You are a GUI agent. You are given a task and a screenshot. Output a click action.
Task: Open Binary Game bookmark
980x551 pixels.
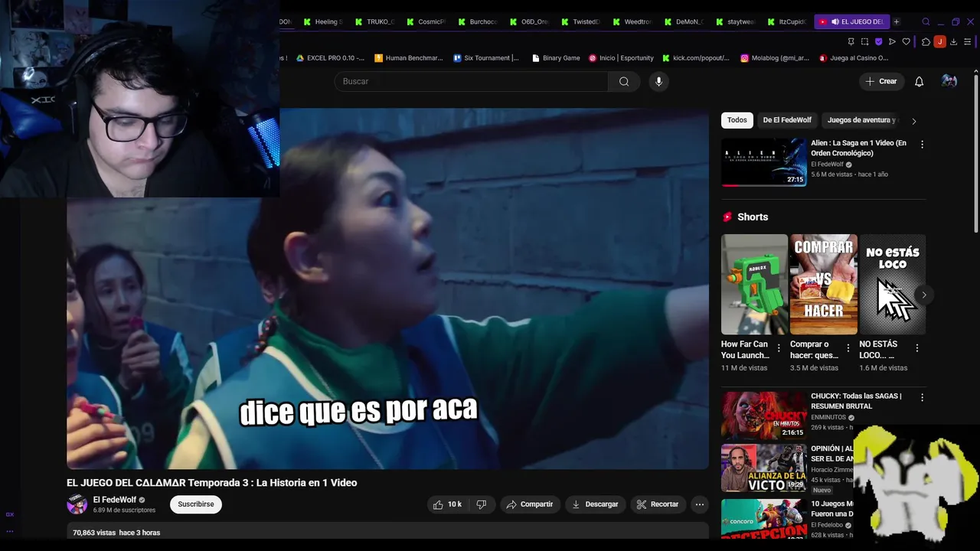(x=556, y=58)
